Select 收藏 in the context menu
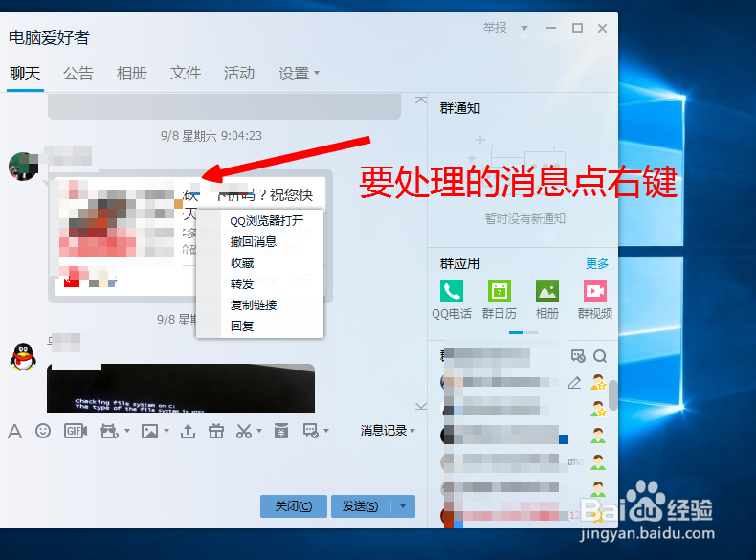 tap(260, 263)
